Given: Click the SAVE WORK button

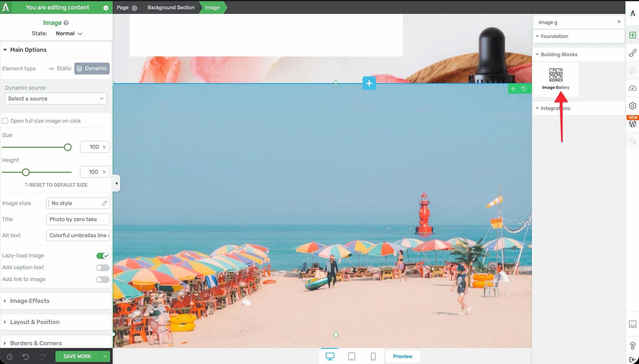Looking at the screenshot, I should 77,357.
